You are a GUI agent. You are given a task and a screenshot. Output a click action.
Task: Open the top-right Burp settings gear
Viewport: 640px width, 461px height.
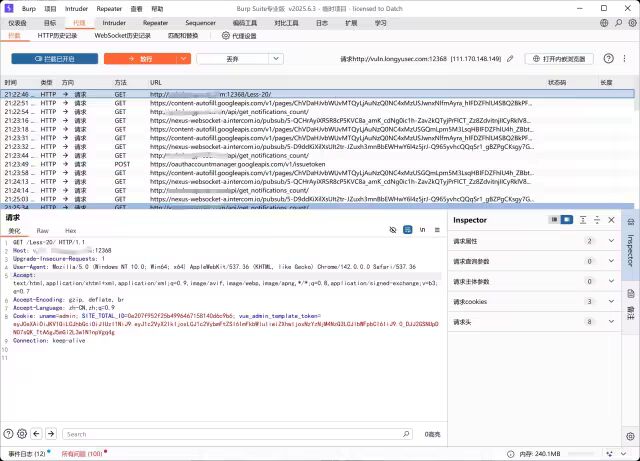pos(632,23)
